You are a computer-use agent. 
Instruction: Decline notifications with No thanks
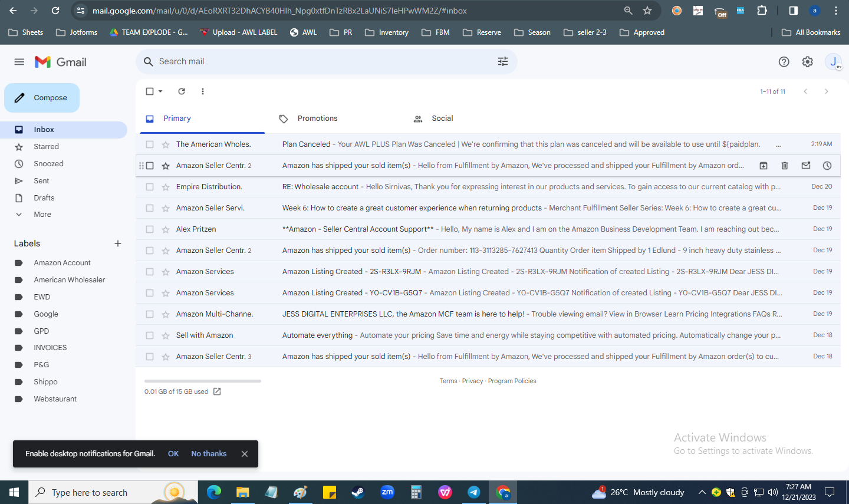click(x=209, y=454)
